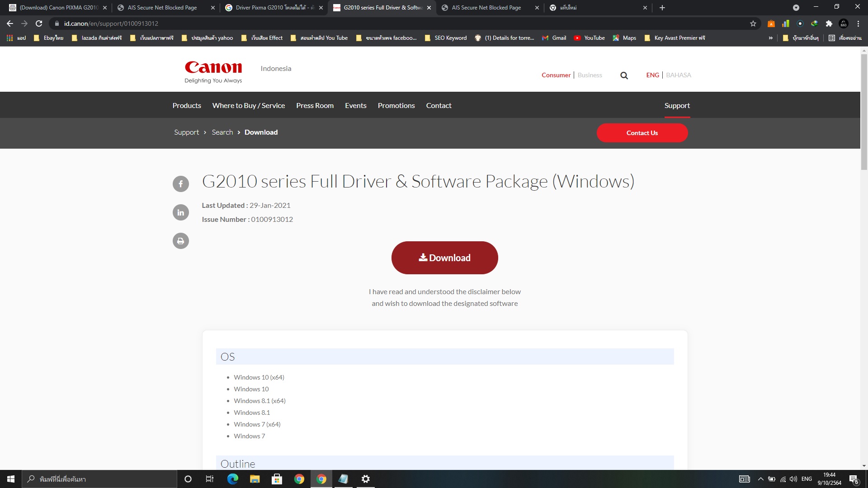Close the G2010 series Full Driver tab
868x488 pixels.
[429, 8]
